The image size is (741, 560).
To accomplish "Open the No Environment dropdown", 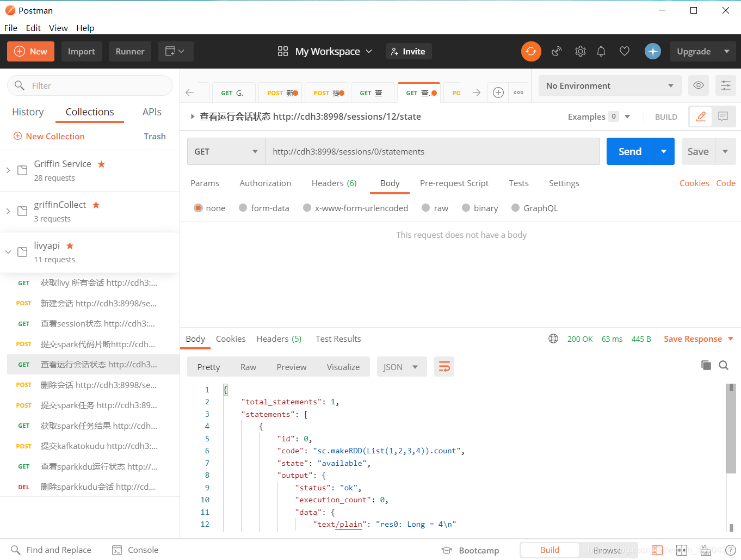I will pos(610,85).
